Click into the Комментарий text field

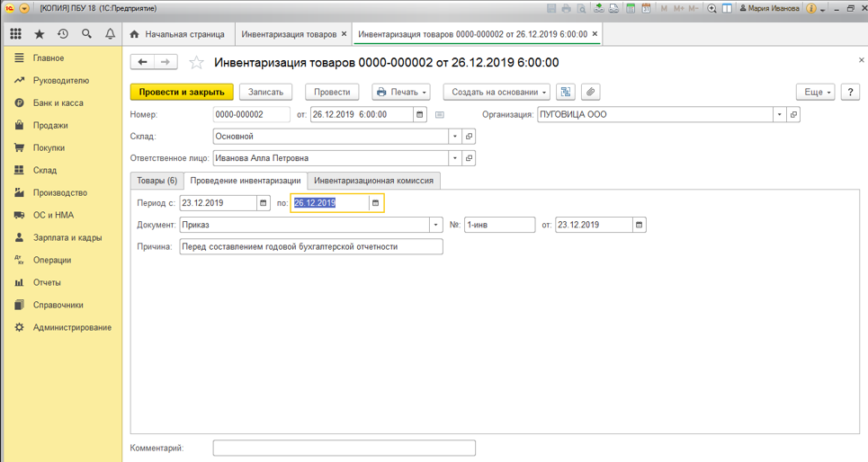(x=344, y=448)
